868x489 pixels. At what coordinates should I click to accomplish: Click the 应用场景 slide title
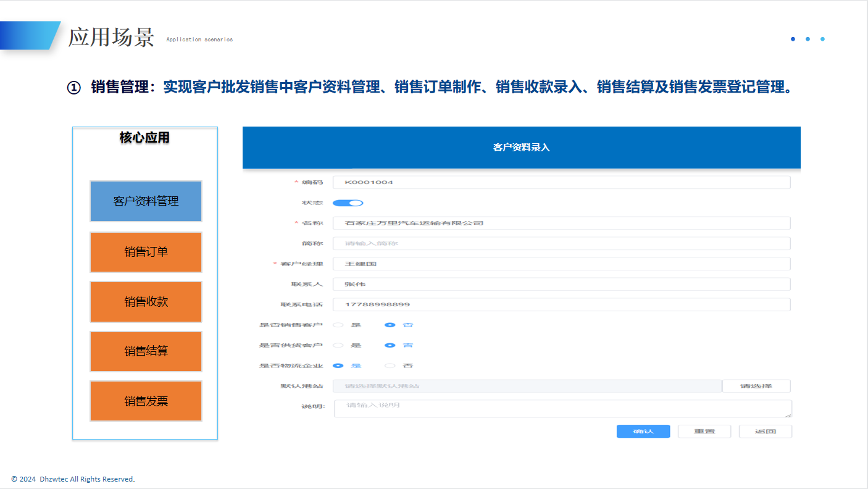point(111,37)
